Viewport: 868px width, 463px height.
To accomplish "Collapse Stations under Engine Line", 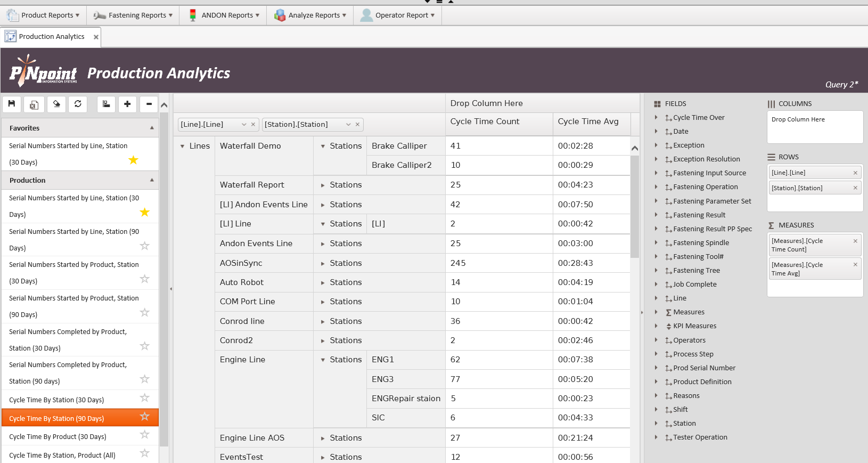I will (x=323, y=360).
